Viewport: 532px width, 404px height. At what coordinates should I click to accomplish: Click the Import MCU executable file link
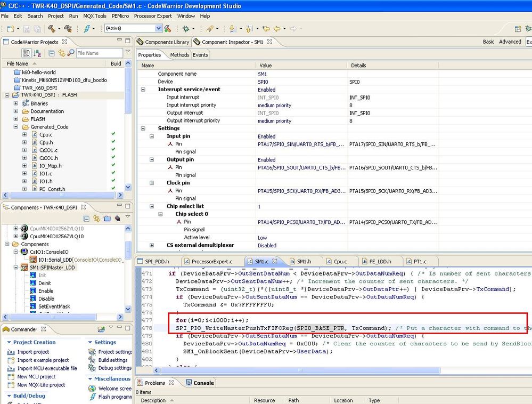[x=47, y=368]
